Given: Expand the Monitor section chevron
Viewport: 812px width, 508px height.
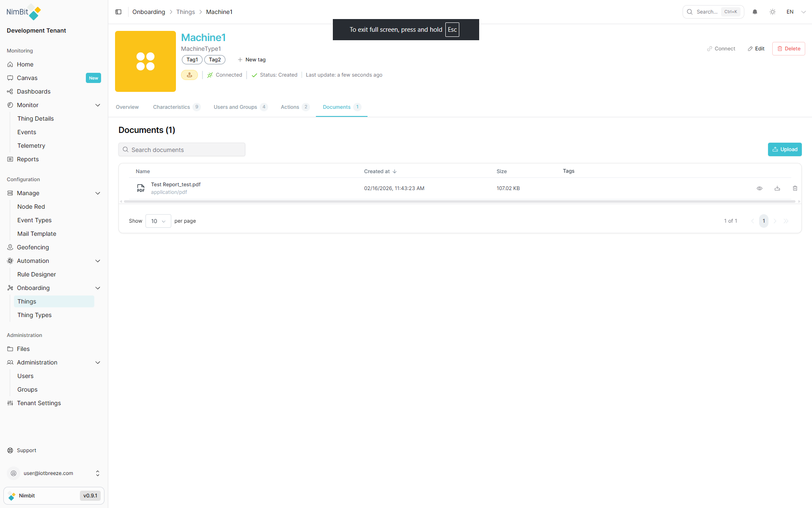Looking at the screenshot, I should click(x=98, y=105).
